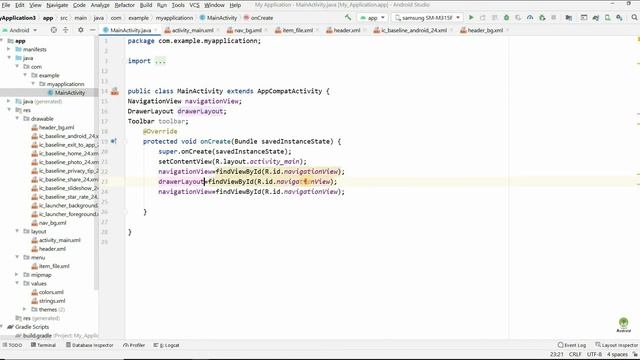Click the Collapse All icon in Project panel
This screenshot has width=640, height=360.
[66, 30]
